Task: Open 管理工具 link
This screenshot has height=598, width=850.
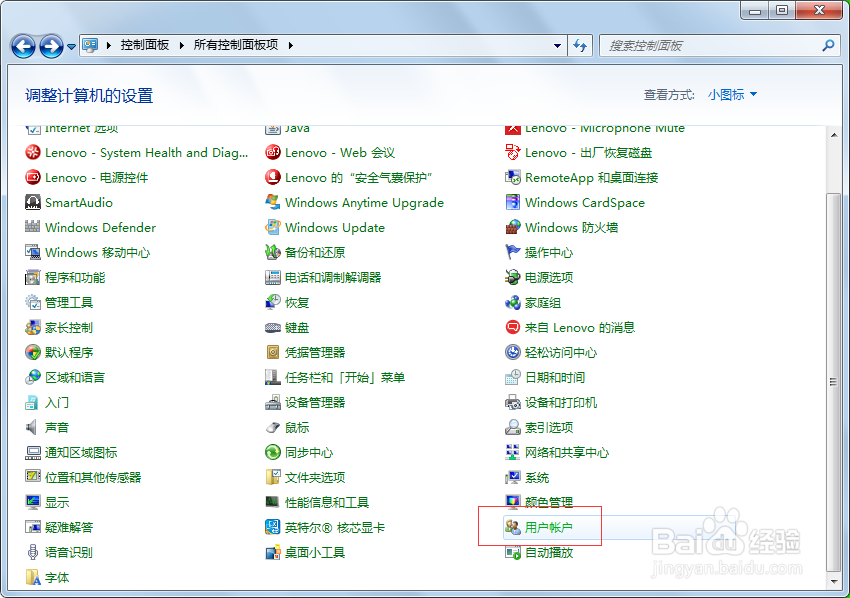Action: [x=69, y=303]
